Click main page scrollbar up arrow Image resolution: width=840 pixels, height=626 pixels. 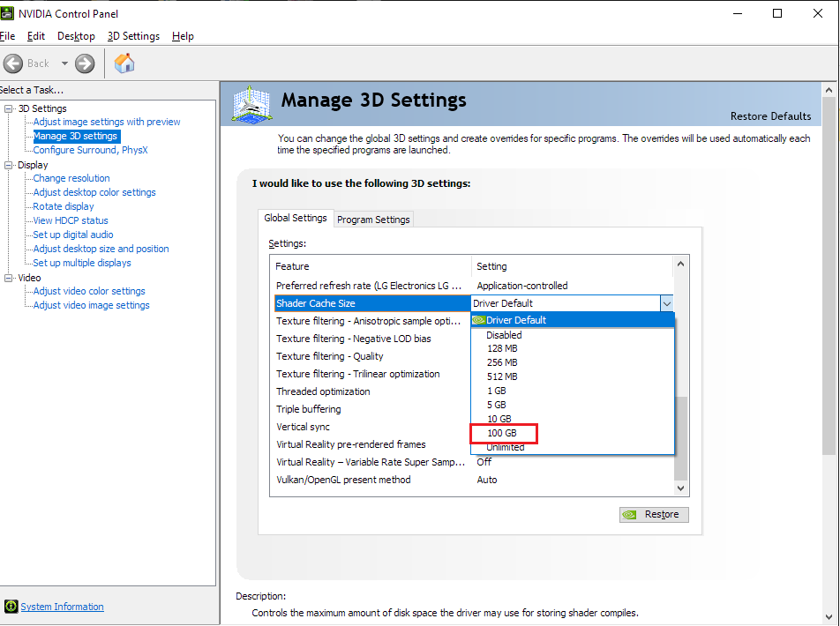(x=829, y=90)
